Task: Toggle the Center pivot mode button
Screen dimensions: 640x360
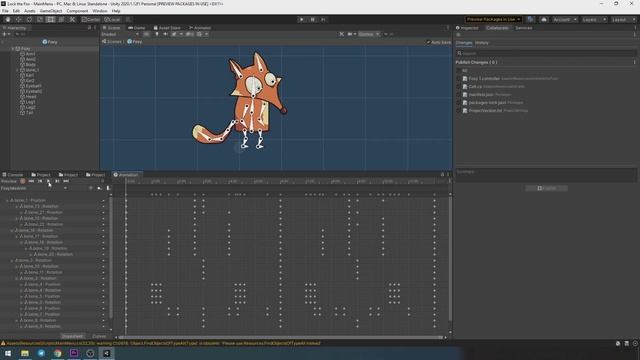Action: 91,19
